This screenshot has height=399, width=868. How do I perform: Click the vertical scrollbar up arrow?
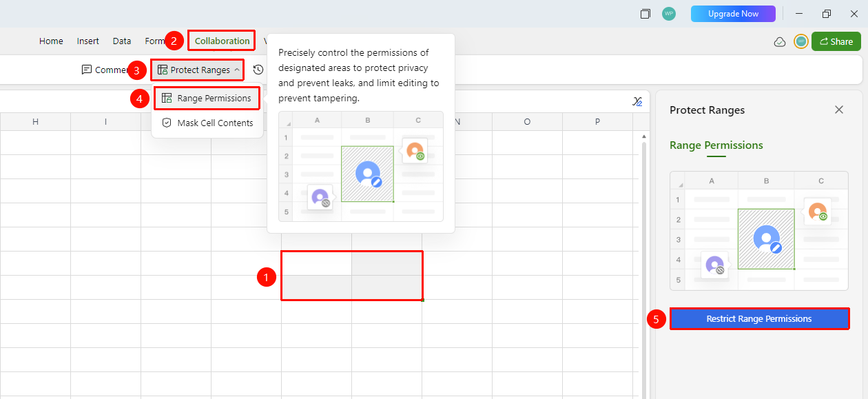coord(643,136)
